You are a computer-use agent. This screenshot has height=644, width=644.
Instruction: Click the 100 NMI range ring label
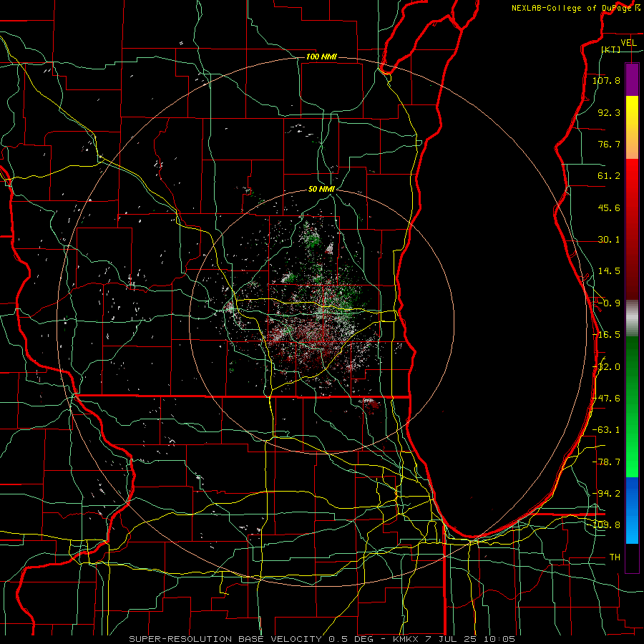(321, 57)
